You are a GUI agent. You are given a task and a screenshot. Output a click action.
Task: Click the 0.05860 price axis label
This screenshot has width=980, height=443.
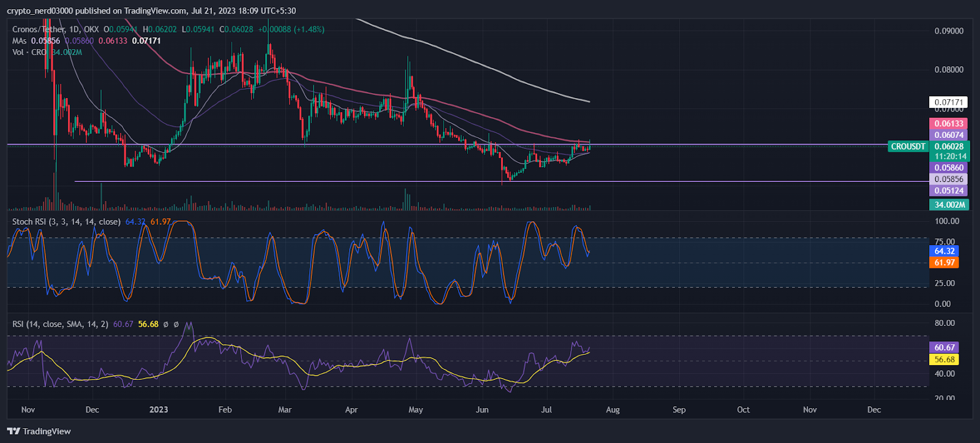click(x=949, y=167)
